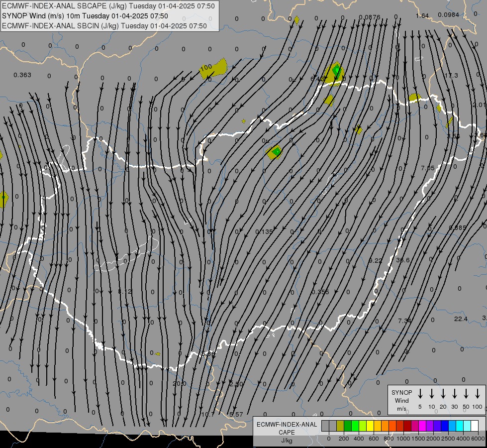Viewport: 487px width, 448px height.
Task: Click the 0.685 value on the map
Action: [458, 228]
